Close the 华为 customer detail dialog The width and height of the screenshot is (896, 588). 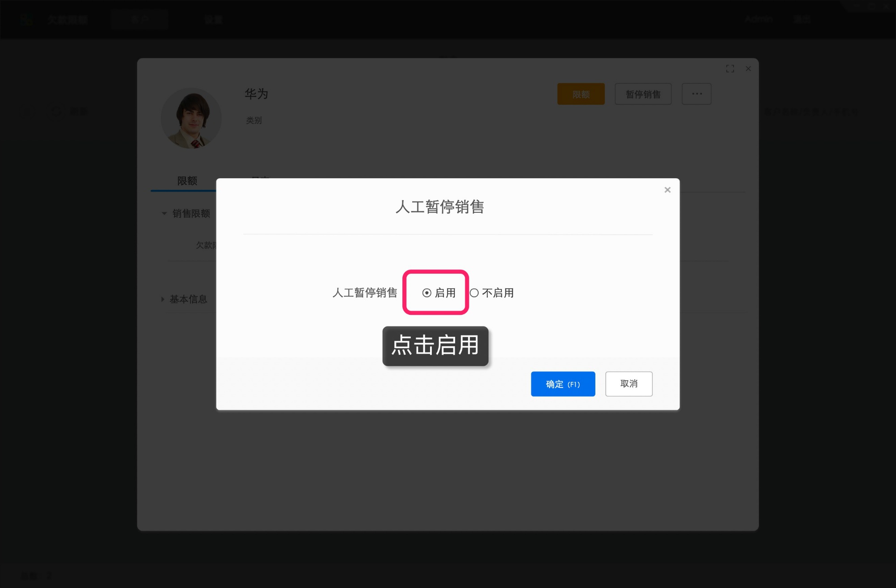click(748, 69)
